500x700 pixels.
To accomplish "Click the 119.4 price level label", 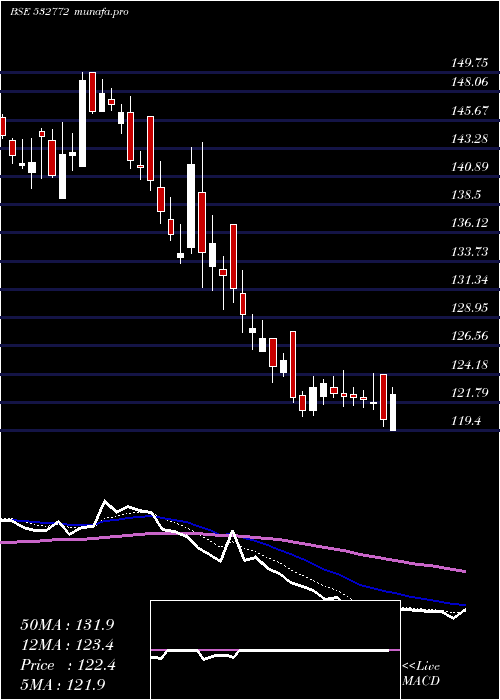I will pyautogui.click(x=467, y=421).
